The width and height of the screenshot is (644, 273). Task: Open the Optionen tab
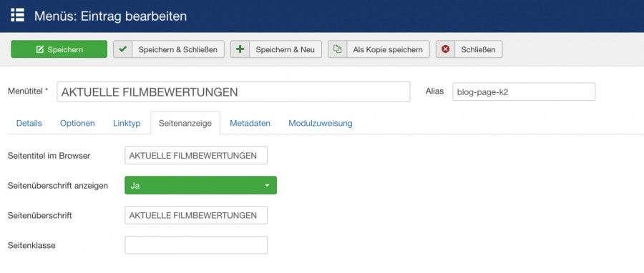(77, 123)
